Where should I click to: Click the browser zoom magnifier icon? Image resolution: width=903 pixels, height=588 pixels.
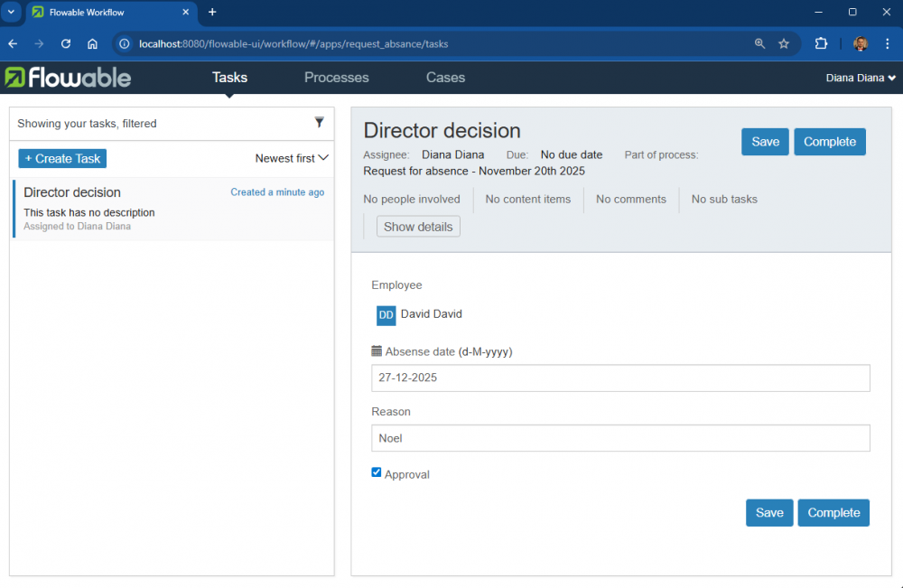(759, 43)
